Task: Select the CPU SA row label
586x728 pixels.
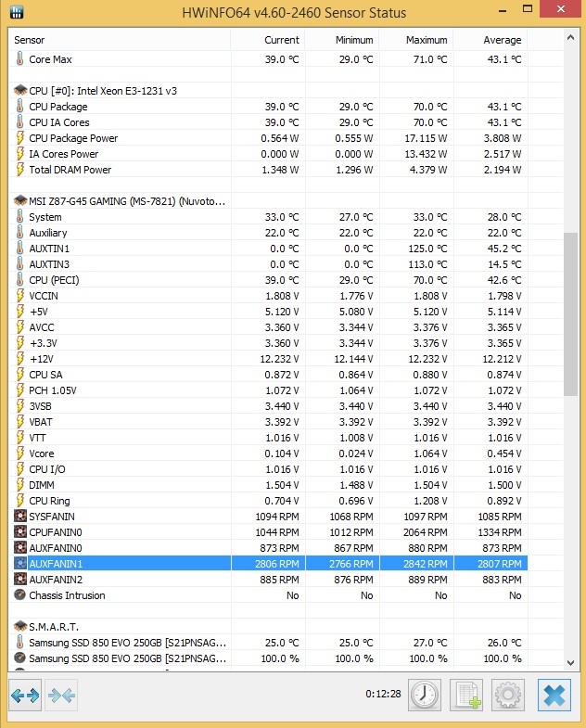Action: pyautogui.click(x=45, y=376)
